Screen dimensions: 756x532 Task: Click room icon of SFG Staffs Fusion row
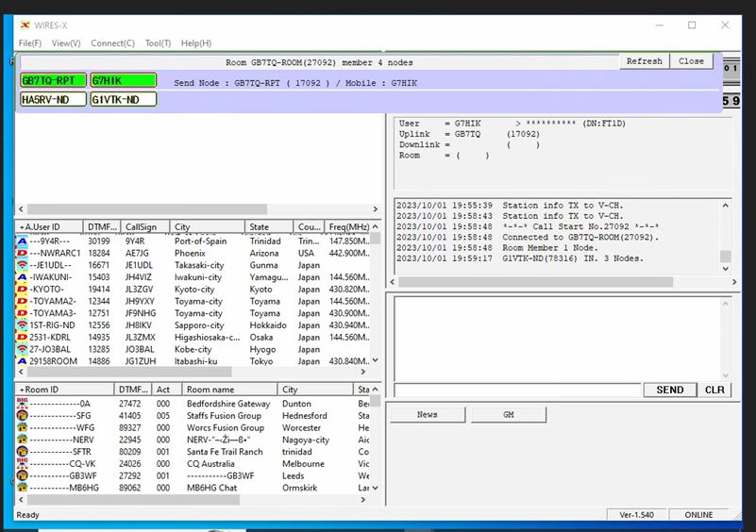(x=22, y=415)
